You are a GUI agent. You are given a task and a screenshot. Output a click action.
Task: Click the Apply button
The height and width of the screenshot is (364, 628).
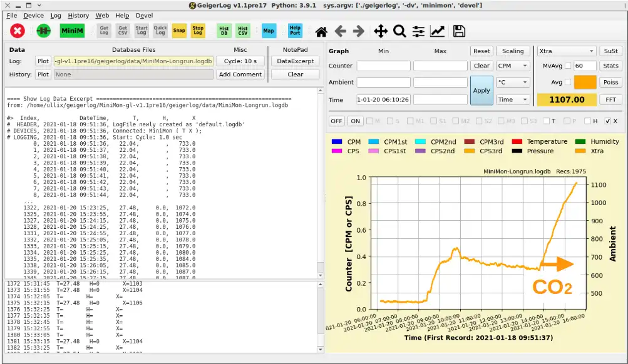coord(481,90)
